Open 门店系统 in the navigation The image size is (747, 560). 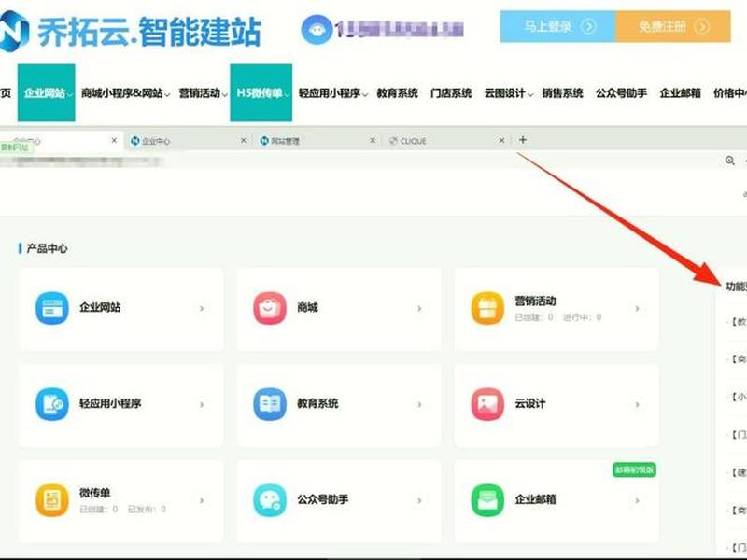(451, 92)
